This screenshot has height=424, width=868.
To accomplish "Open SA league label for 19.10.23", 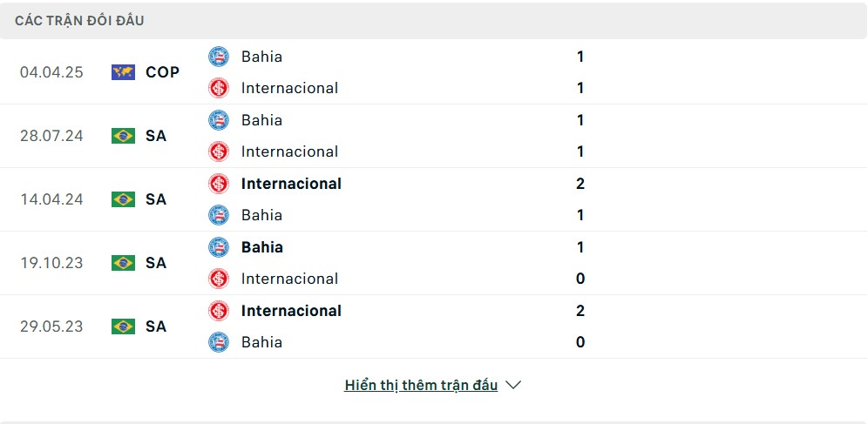I will coord(156,263).
